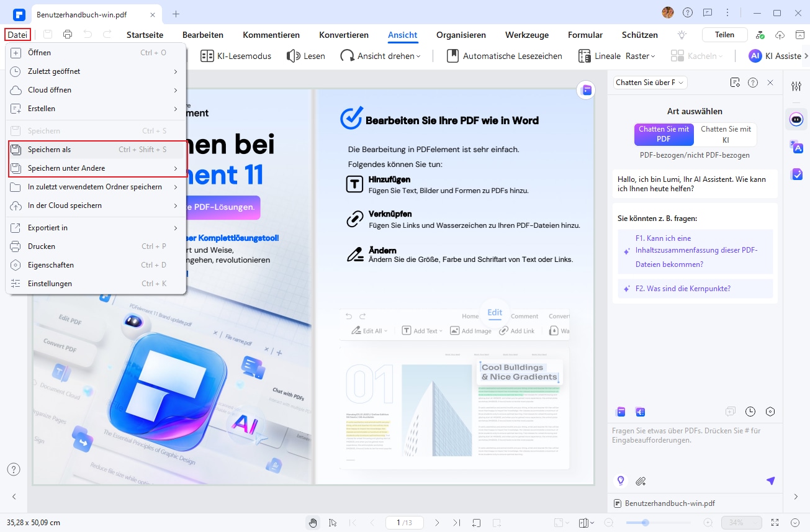Click the translate icon in right sidebar
Viewport: 810px width, 532px height.
point(796,147)
